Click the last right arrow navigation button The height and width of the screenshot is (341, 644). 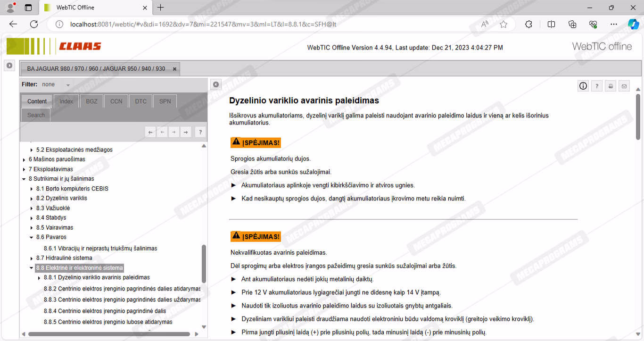point(186,133)
